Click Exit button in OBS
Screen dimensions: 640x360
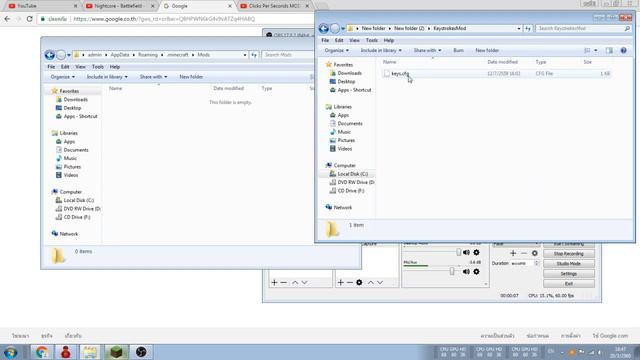[569, 284]
